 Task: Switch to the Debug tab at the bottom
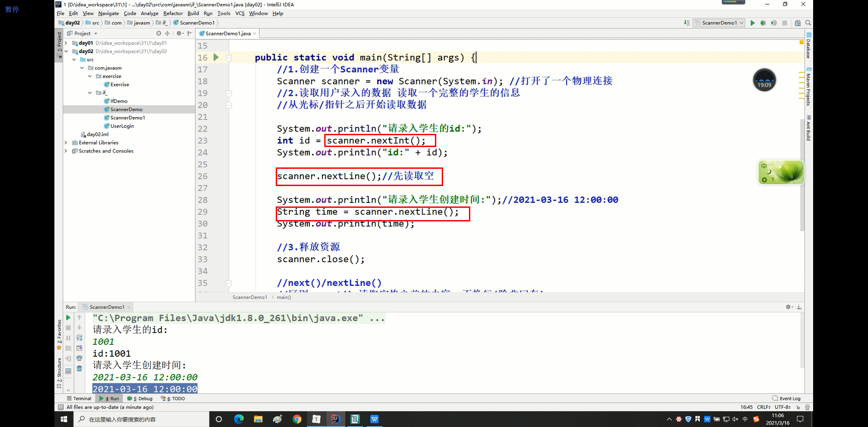tap(139, 398)
